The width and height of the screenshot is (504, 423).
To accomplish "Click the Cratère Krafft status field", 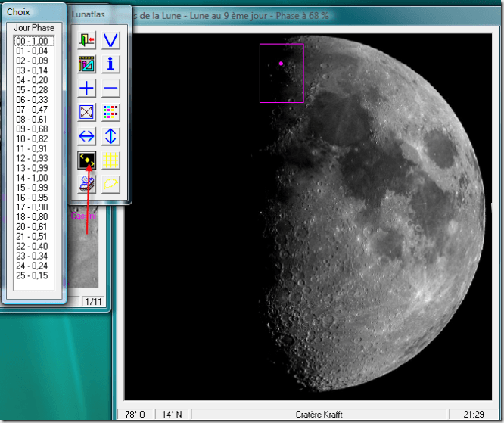I will tap(319, 415).
